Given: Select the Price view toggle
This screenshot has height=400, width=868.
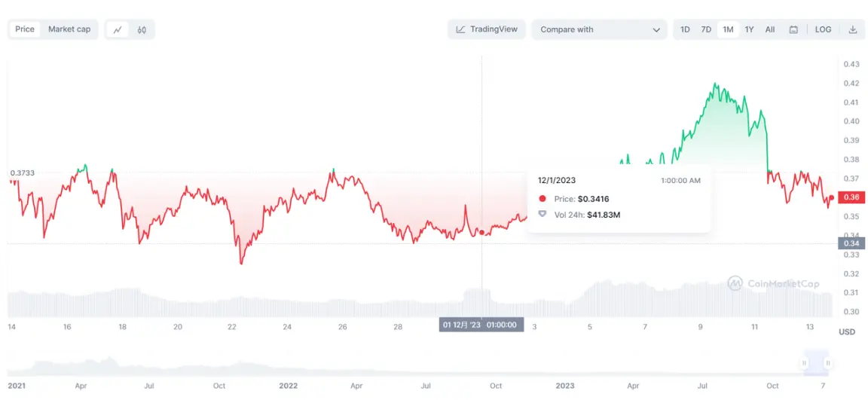Looking at the screenshot, I should point(25,29).
